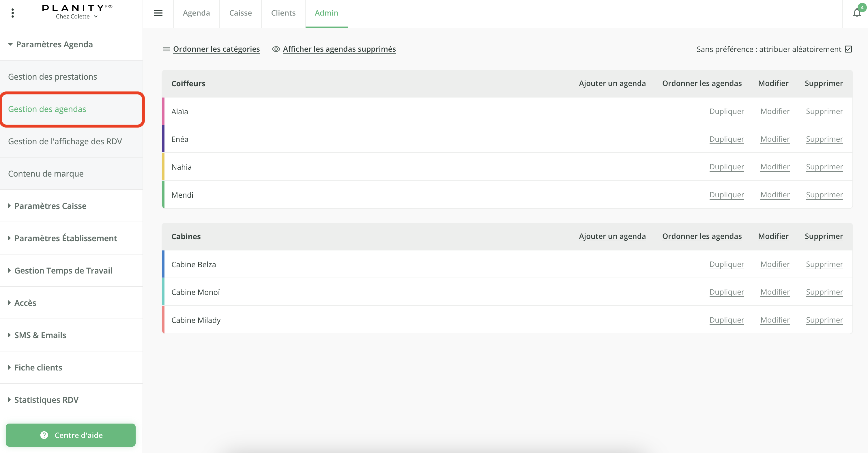Screen dimensions: 868x453
Task: Click the hamburger menu icon
Action: [158, 13]
